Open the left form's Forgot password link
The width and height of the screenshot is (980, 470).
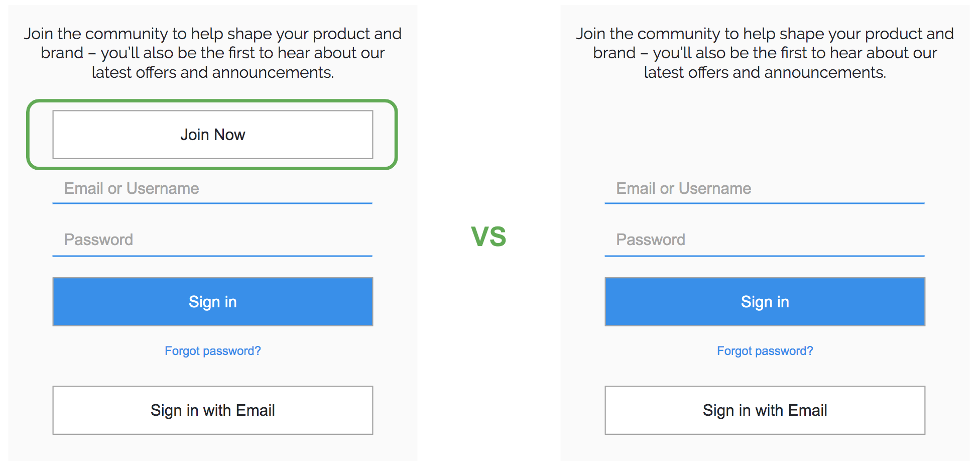click(x=212, y=351)
